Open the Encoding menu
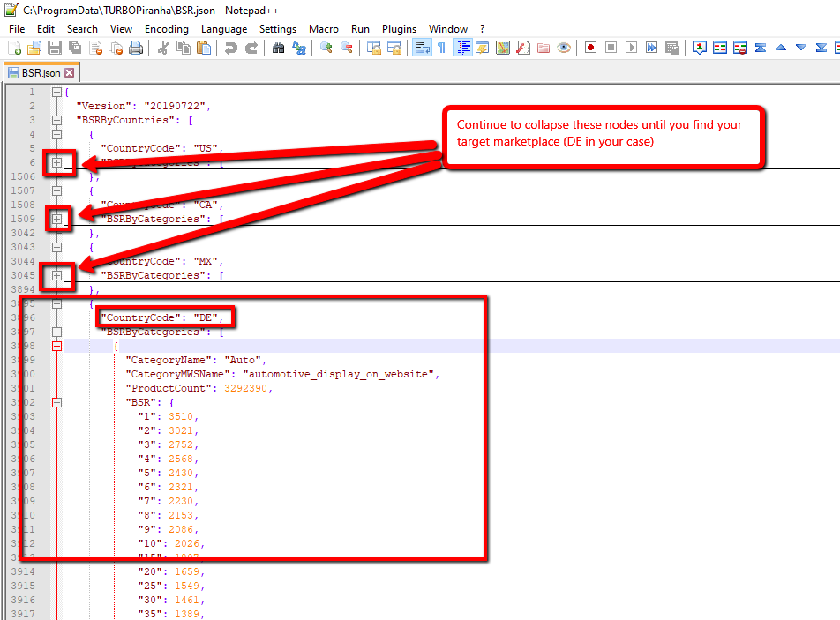 tap(167, 29)
